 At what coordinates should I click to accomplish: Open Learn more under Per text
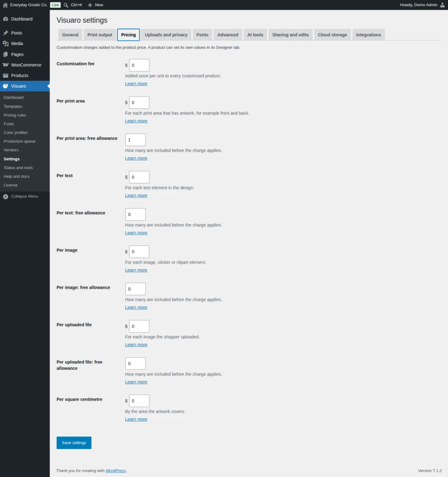136,196
